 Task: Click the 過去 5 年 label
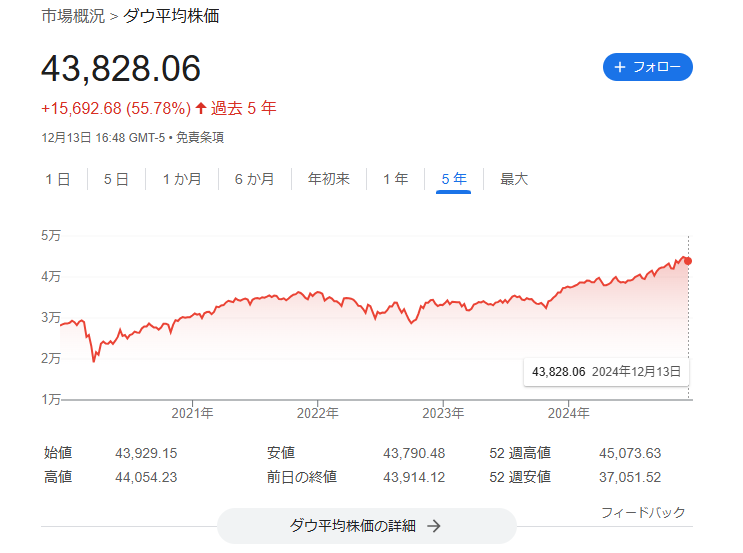(x=244, y=109)
